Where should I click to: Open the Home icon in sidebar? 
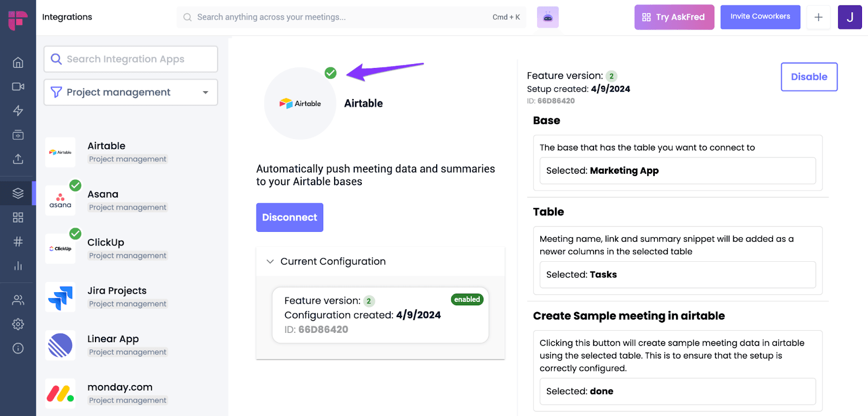click(x=18, y=62)
